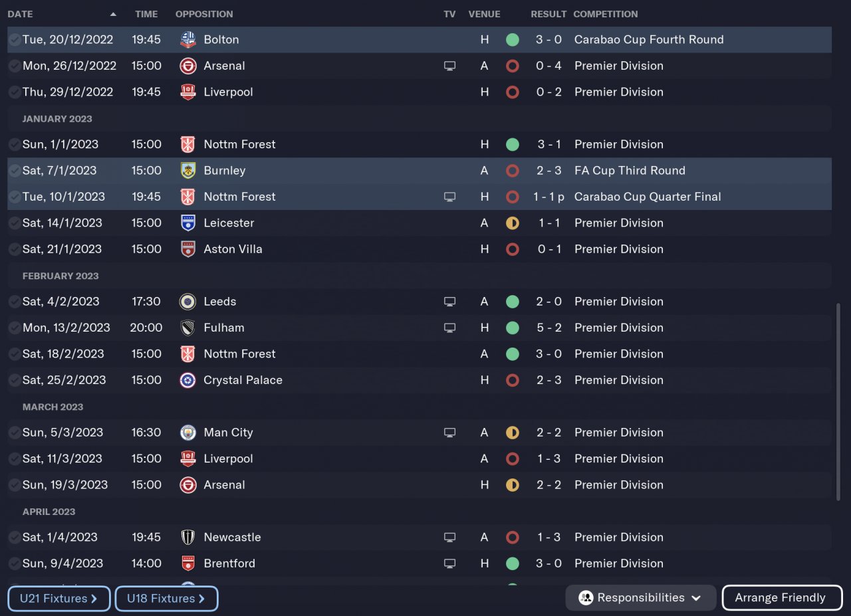Click the Crystal Palace club badge

(x=188, y=380)
